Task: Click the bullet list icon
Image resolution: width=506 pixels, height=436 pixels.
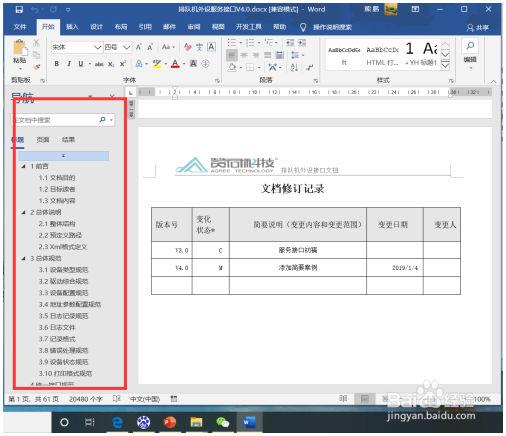Action: pyautogui.click(x=232, y=43)
